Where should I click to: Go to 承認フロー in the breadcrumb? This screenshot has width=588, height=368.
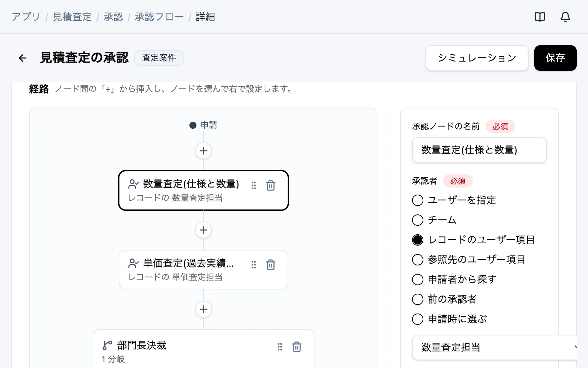(159, 17)
